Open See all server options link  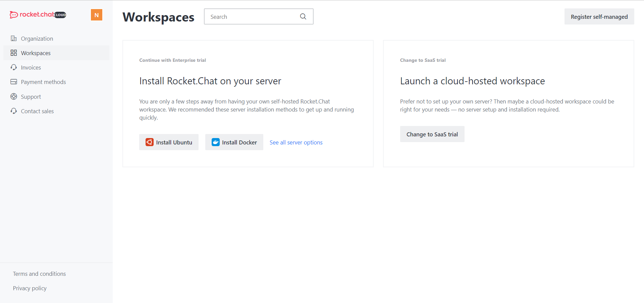point(296,142)
